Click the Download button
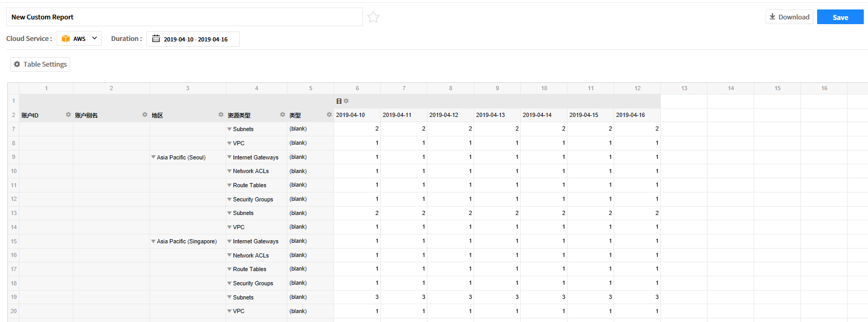868x322 pixels. 789,17
